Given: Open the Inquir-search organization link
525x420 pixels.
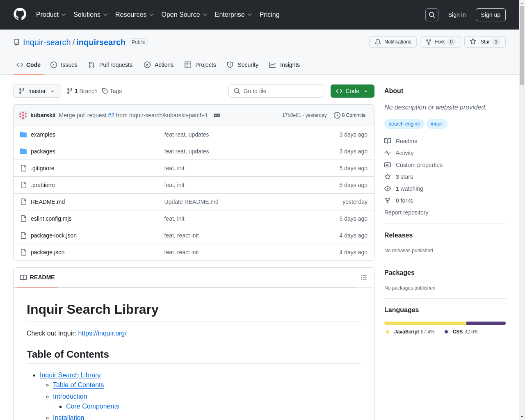Looking at the screenshot, I should coord(47,42).
